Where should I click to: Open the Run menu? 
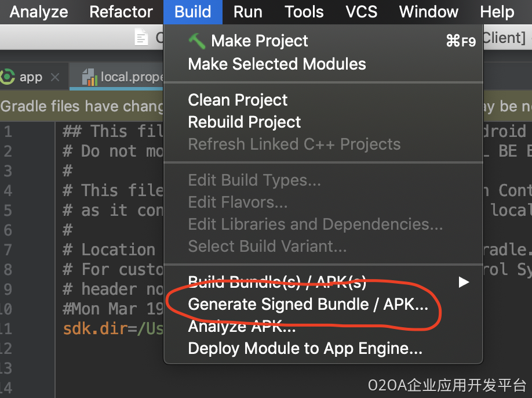247,12
